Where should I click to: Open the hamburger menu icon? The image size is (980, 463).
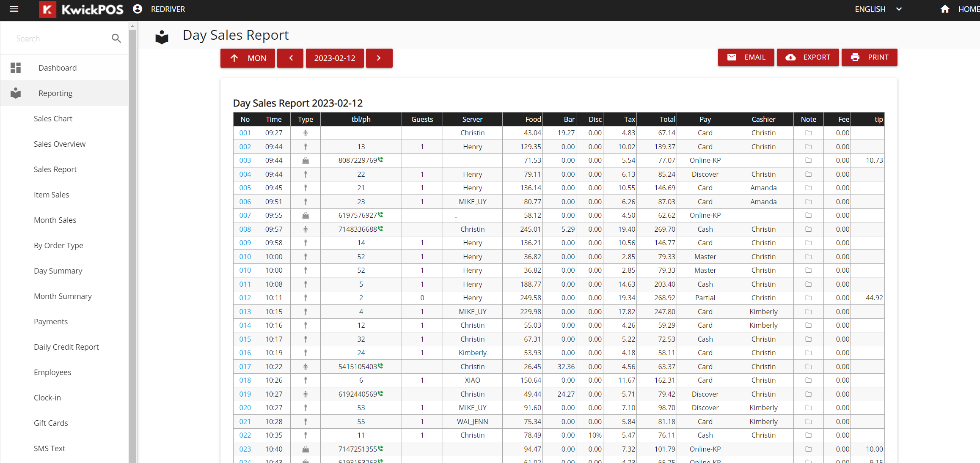coord(14,9)
